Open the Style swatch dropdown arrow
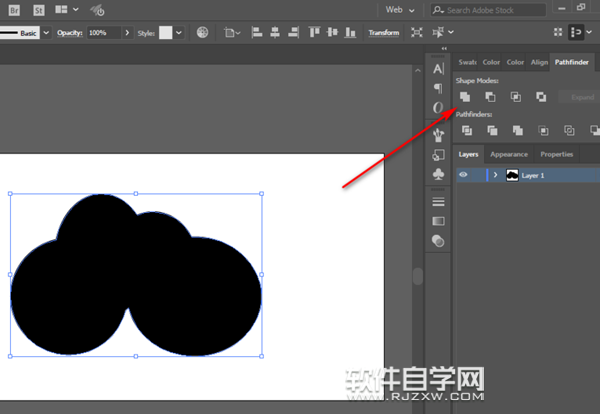The width and height of the screenshot is (600, 414). coord(179,33)
